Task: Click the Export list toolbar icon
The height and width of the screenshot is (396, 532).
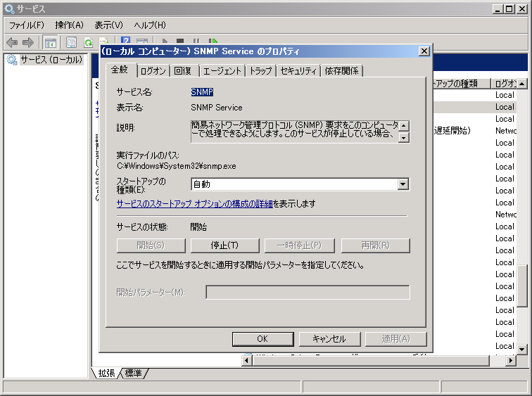Action: (x=104, y=41)
